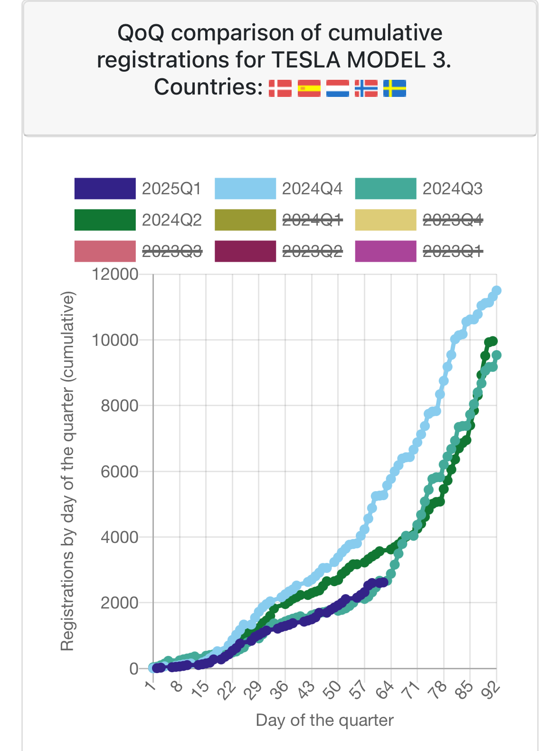Toggle the 2025Q1 dark purple swatch
This screenshot has height=751, width=560.
point(105,189)
